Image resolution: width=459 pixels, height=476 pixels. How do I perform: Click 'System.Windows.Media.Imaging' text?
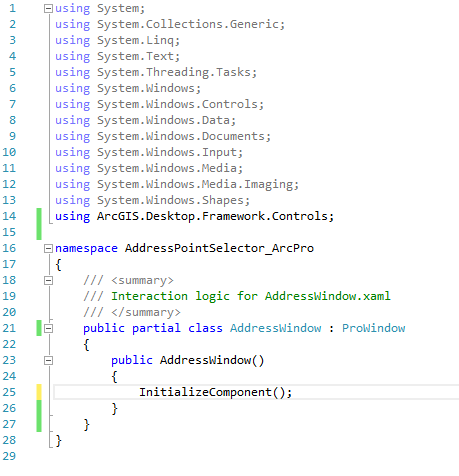click(195, 184)
